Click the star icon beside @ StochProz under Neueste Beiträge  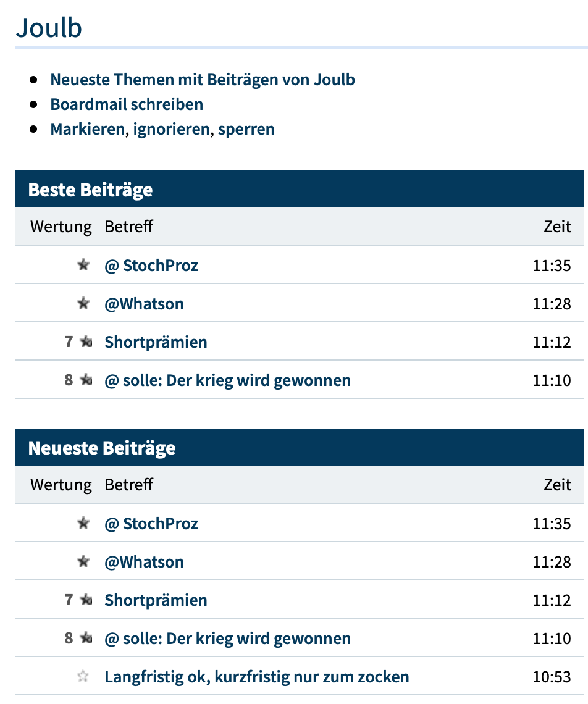(x=84, y=523)
